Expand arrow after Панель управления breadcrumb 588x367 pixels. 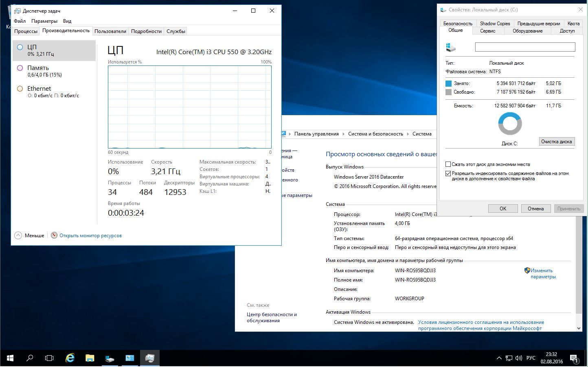pyautogui.click(x=343, y=134)
